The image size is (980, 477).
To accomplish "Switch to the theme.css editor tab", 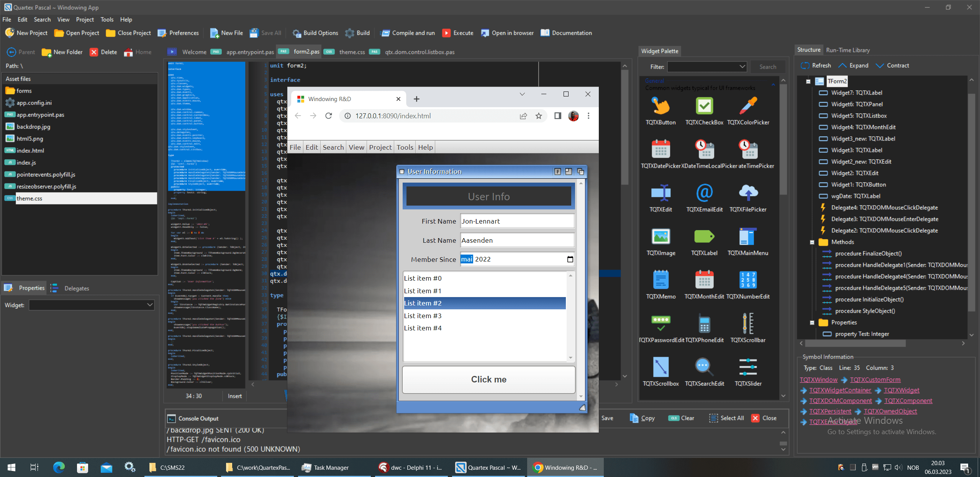I will tap(352, 52).
